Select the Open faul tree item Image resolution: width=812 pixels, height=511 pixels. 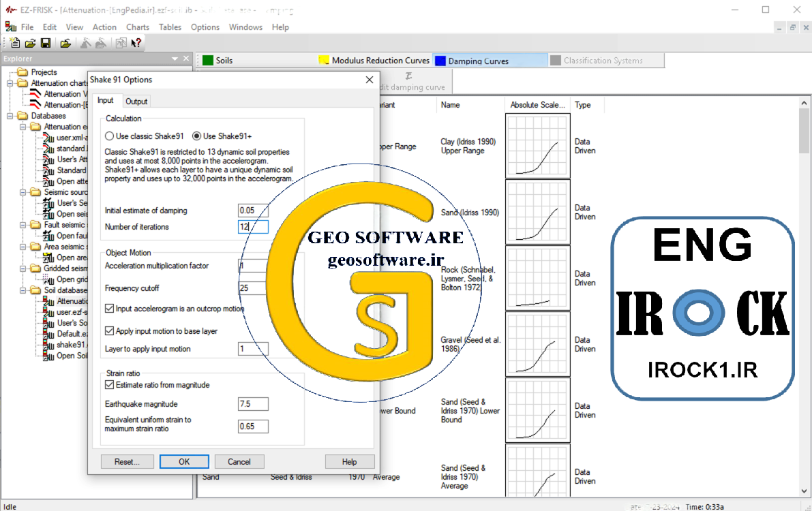click(x=65, y=236)
